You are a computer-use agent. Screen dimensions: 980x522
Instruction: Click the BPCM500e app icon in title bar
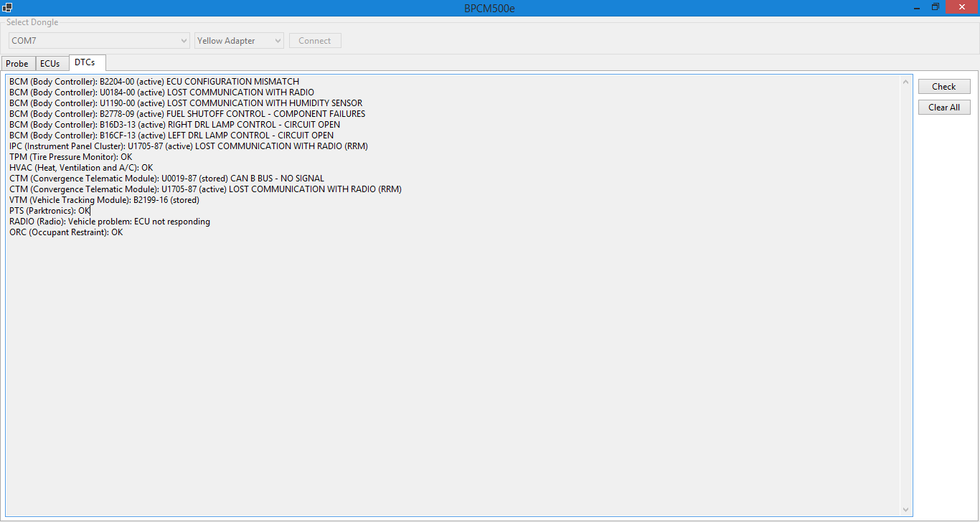[x=7, y=8]
